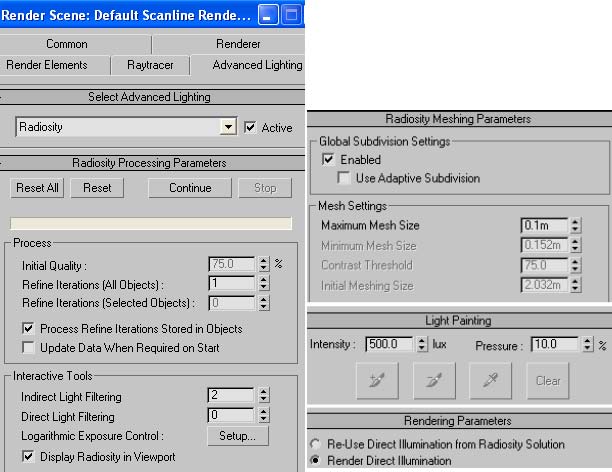
Task: Adjust the Direct Light Filtering spinner
Action: pyautogui.click(x=264, y=415)
